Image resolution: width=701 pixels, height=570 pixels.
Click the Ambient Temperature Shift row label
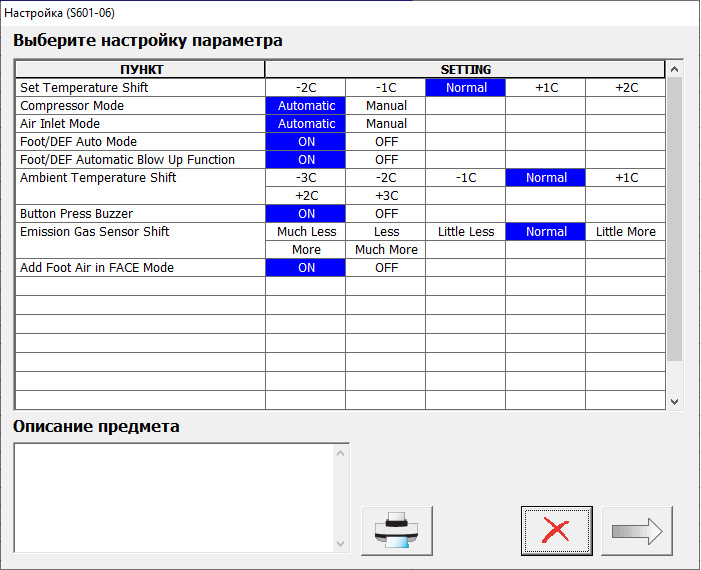98,177
